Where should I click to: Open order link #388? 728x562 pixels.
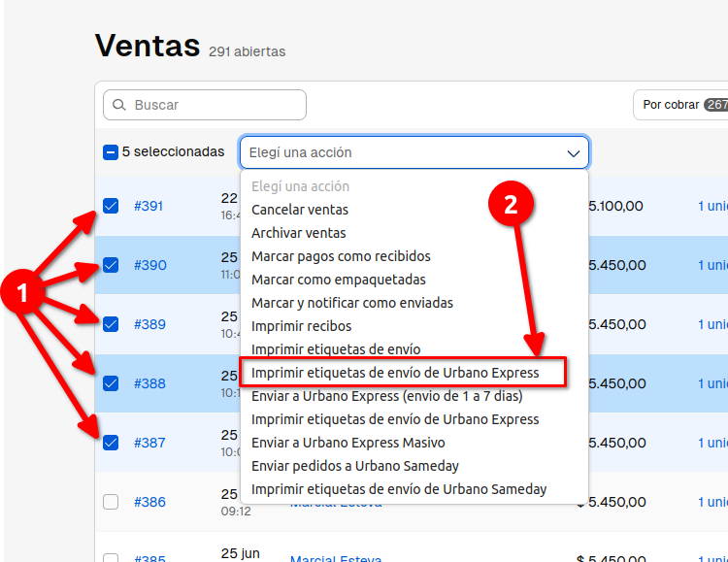click(150, 383)
